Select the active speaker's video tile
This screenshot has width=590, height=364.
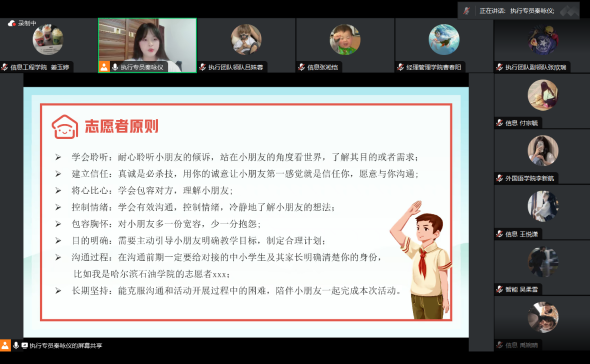[147, 45]
